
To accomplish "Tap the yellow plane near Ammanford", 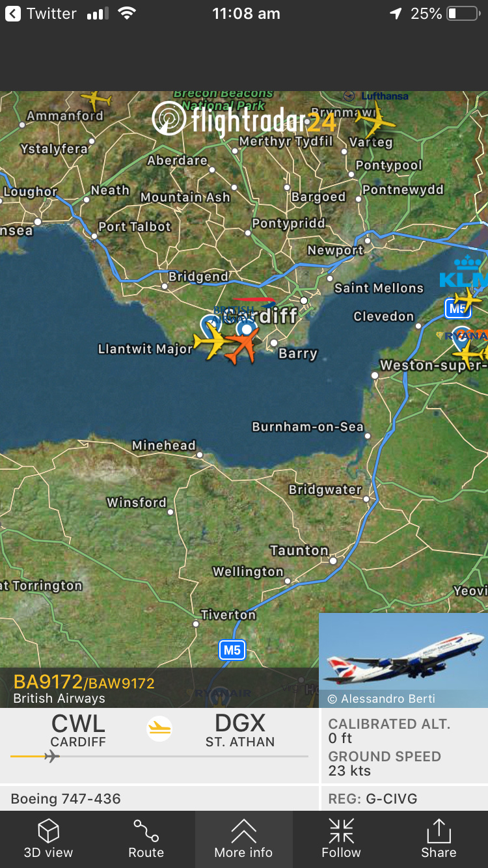I will [96, 100].
